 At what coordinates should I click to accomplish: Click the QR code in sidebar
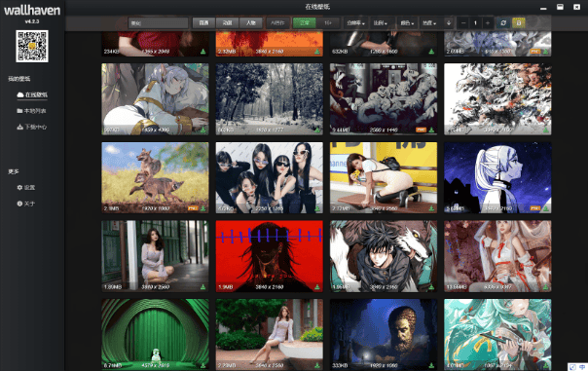[x=32, y=47]
